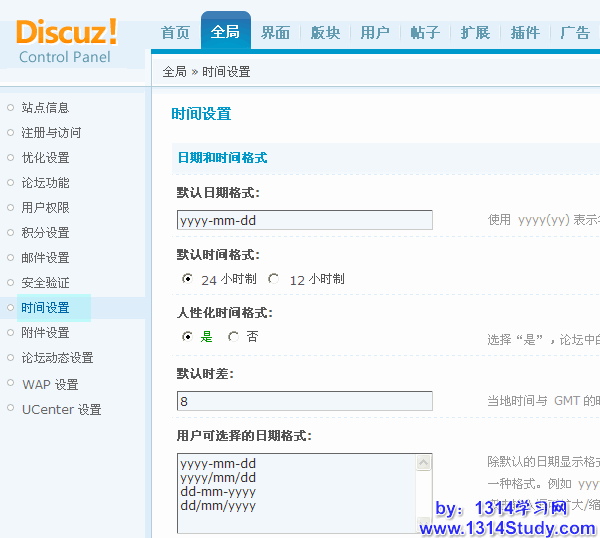Open UCenter 设置 in sidebar
600x538 pixels.
pyautogui.click(x=61, y=409)
